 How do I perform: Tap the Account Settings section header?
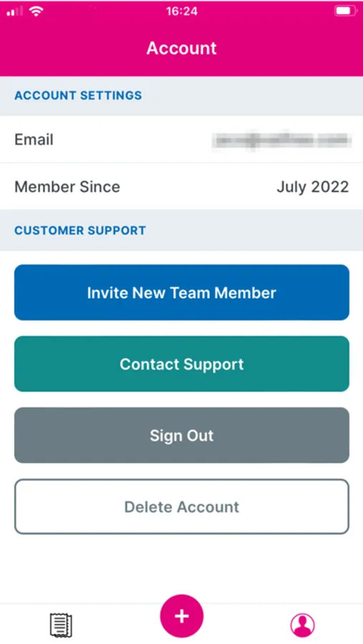[78, 95]
